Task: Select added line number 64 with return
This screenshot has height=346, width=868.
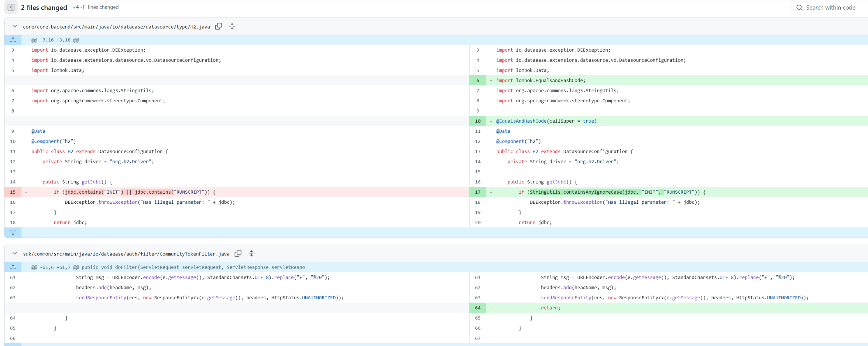Action: 478,308
